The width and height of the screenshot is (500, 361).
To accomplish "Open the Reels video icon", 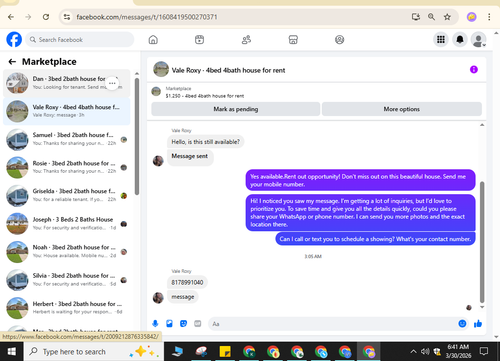I will click(199, 40).
